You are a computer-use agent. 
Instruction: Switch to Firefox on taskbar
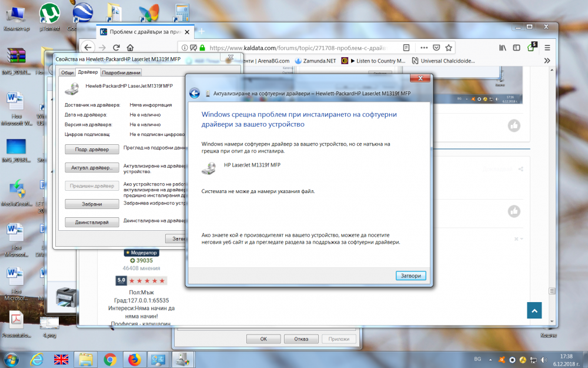pos(134,360)
